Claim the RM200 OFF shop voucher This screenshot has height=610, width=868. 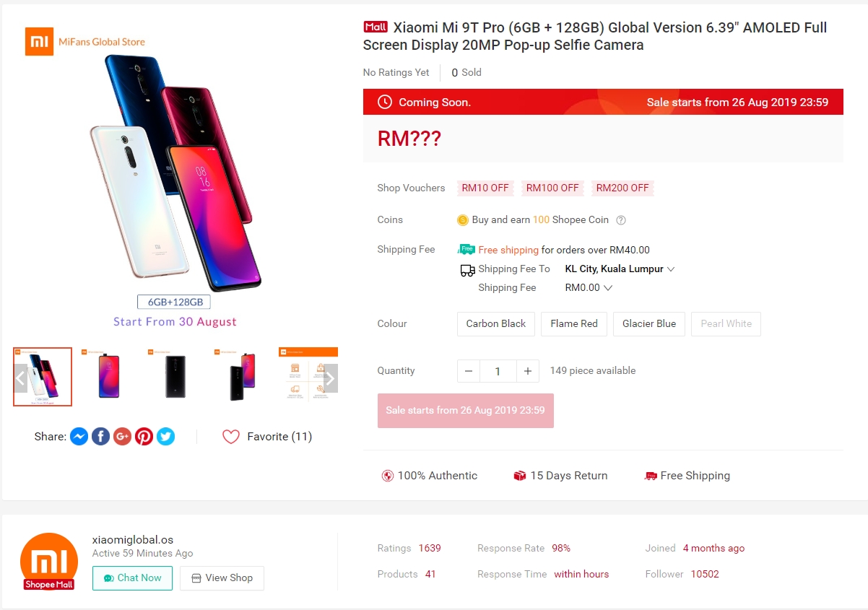click(622, 188)
